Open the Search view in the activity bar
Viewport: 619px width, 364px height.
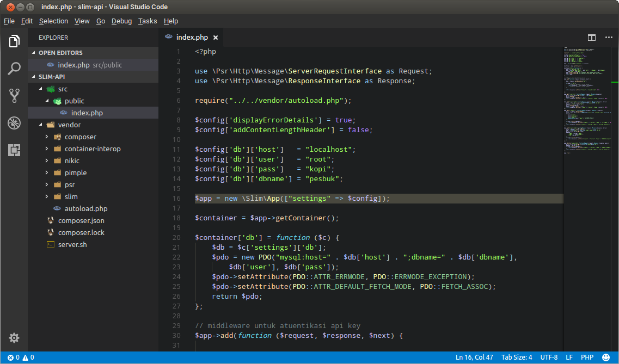pos(14,69)
